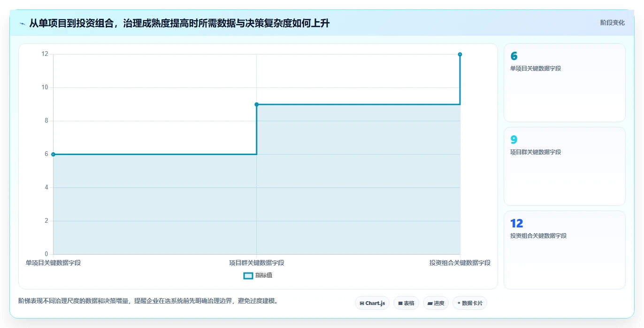The image size is (644, 328).
Task: Click the 单项目关键数据字段 card label
Action: tap(536, 69)
